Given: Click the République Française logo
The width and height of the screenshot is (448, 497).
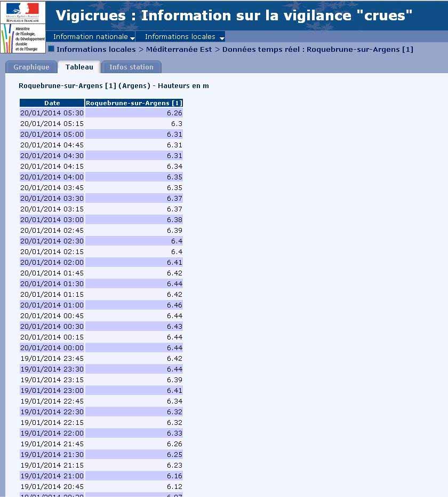Looking at the screenshot, I should click(23, 12).
